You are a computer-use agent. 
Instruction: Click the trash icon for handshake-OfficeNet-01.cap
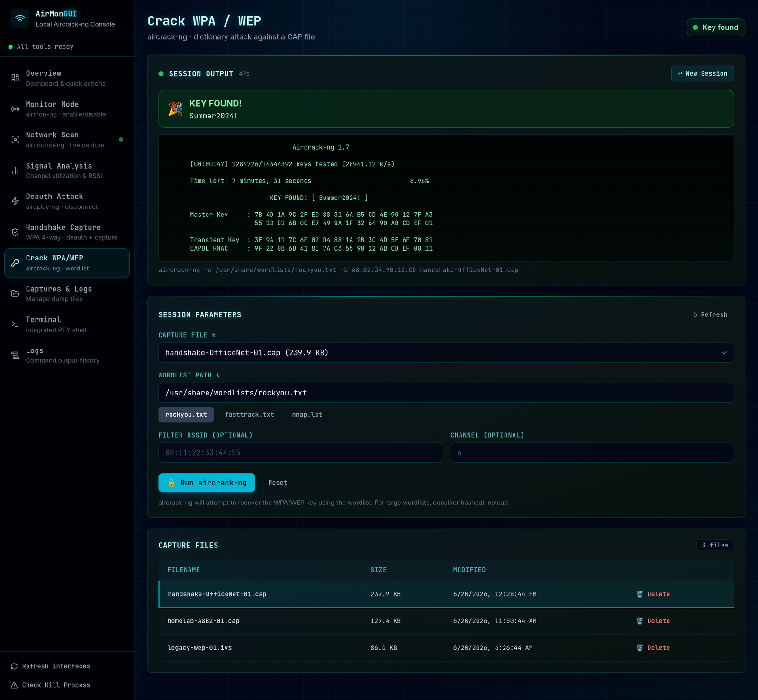coord(640,594)
